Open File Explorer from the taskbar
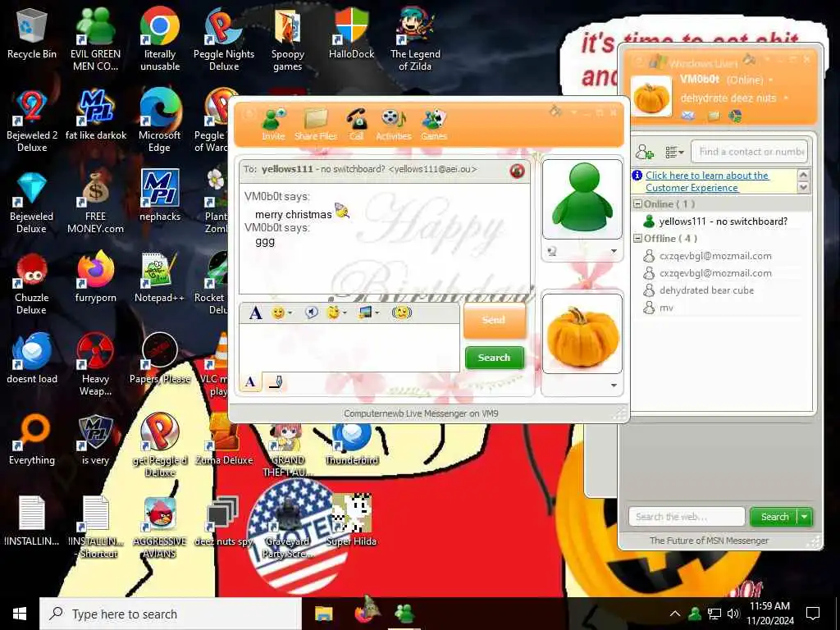Viewport: 840px width, 630px height. click(x=323, y=614)
